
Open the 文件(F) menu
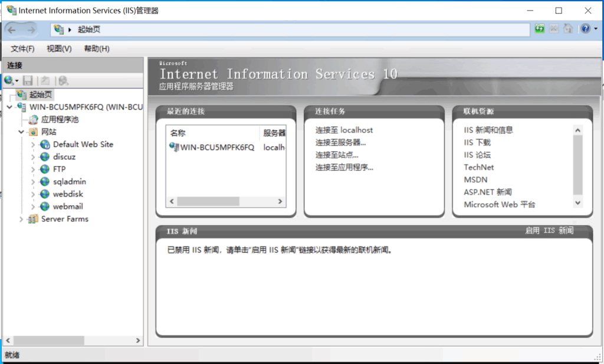pos(22,48)
